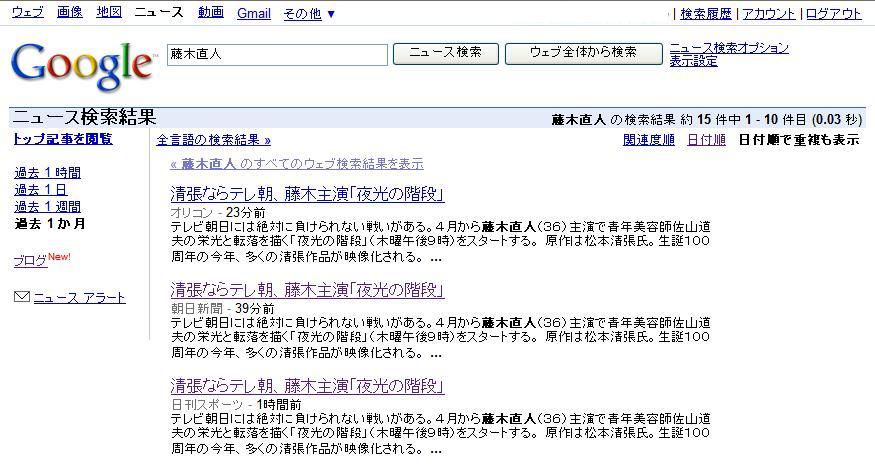Open 藤木直人 のすべてのウェブ検索結果を表示 link
875x471 pixels.
pyautogui.click(x=297, y=164)
